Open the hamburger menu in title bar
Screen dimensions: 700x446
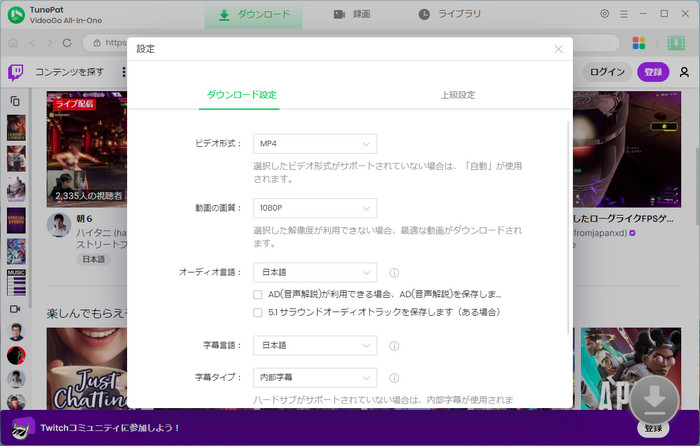(x=624, y=14)
